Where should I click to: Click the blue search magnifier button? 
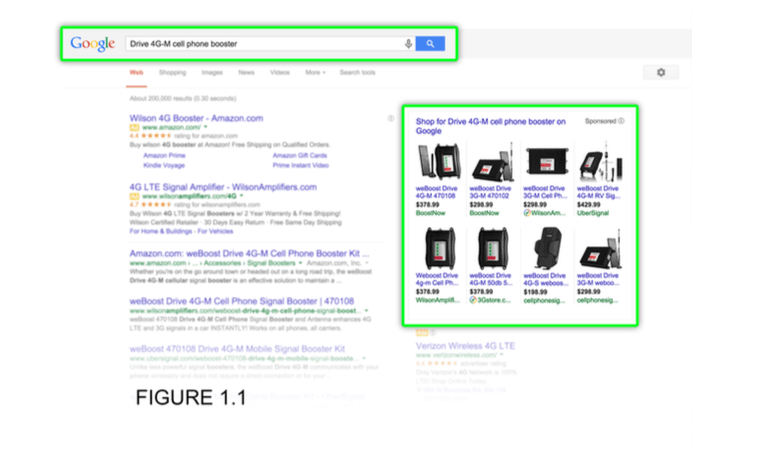pyautogui.click(x=430, y=44)
